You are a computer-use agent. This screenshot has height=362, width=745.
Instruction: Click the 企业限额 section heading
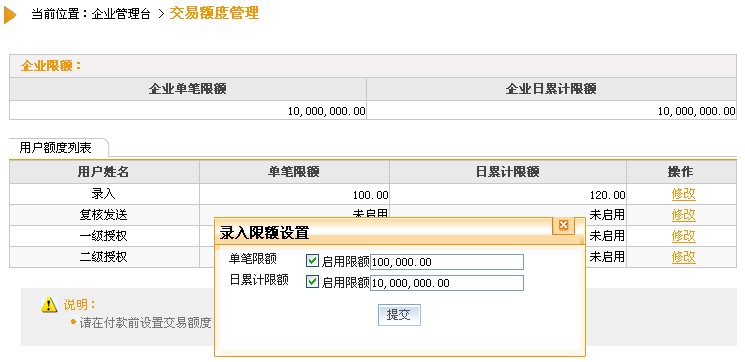(x=51, y=66)
